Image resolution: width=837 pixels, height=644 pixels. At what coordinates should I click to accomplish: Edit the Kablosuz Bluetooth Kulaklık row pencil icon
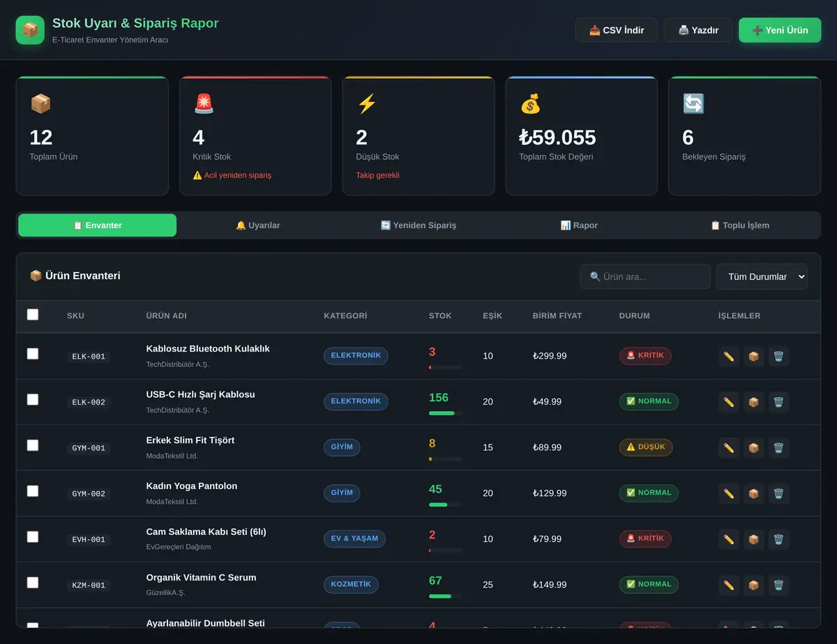pos(729,356)
